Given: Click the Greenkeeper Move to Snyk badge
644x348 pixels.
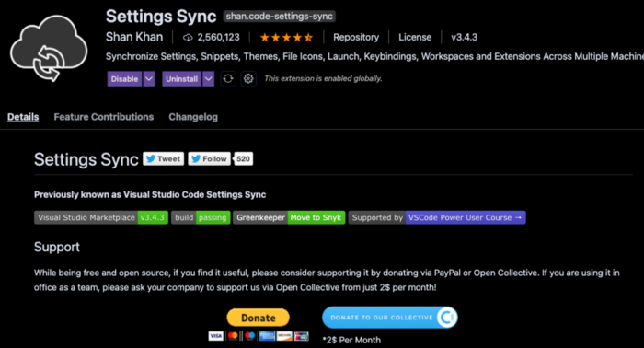Looking at the screenshot, I should click(x=289, y=217).
